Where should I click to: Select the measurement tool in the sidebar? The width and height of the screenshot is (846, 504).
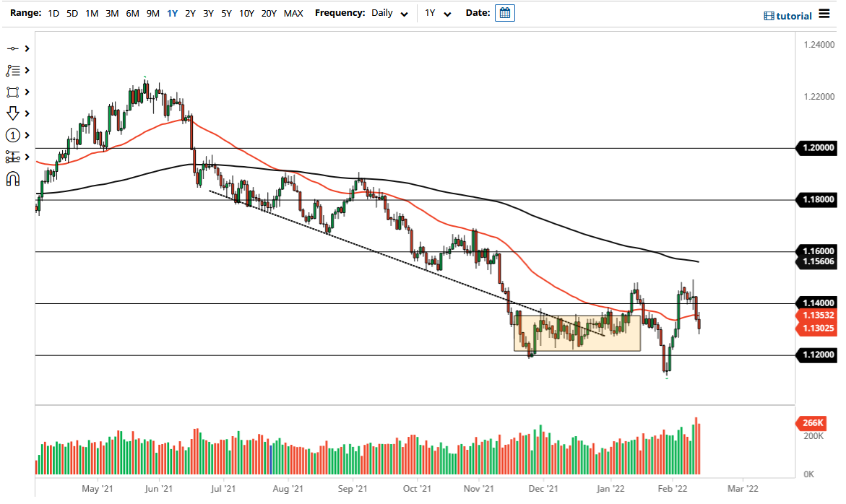click(x=13, y=157)
